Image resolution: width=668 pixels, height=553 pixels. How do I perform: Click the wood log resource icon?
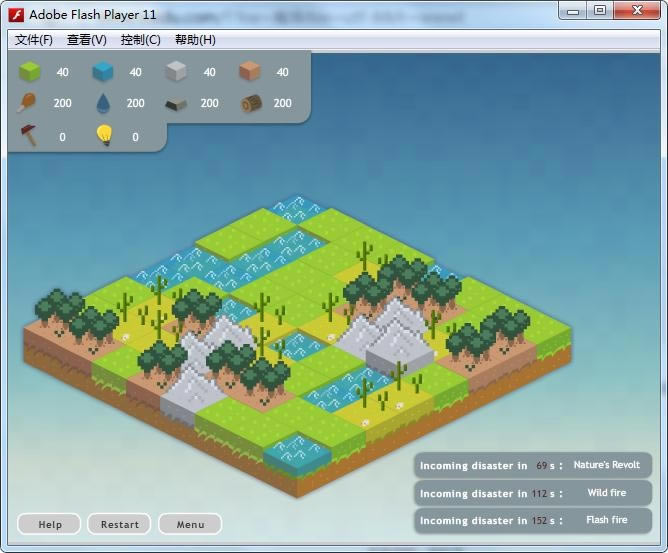tap(251, 103)
